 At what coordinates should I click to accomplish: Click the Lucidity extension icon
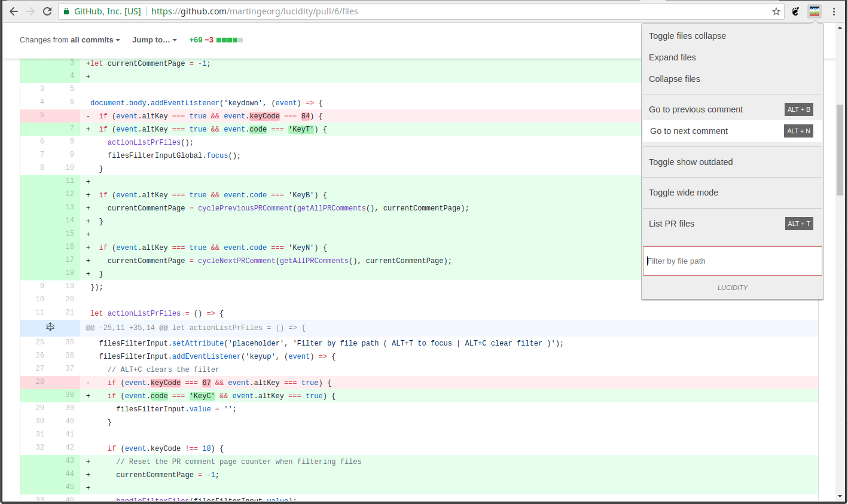(814, 11)
